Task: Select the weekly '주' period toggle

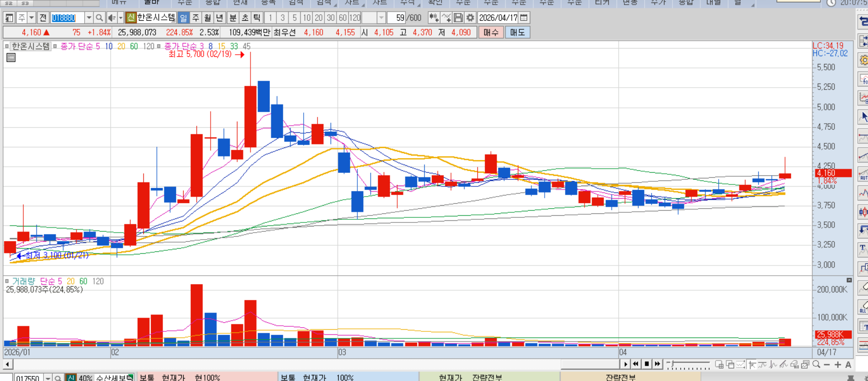Action: [x=195, y=18]
